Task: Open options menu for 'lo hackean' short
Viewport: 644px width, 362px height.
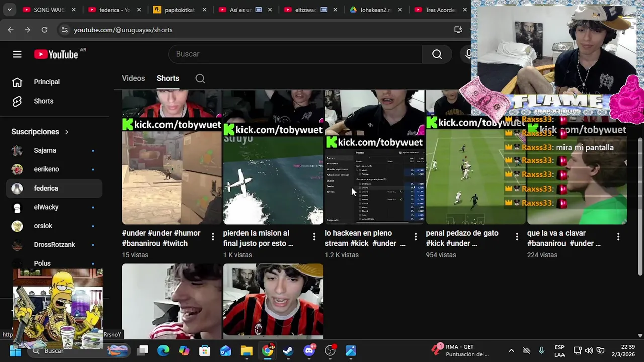Action: click(x=416, y=236)
